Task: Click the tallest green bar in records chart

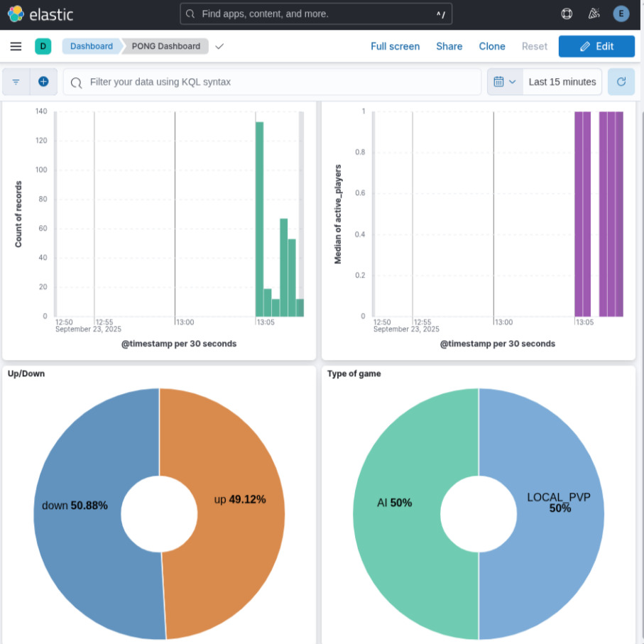Action: point(260,219)
